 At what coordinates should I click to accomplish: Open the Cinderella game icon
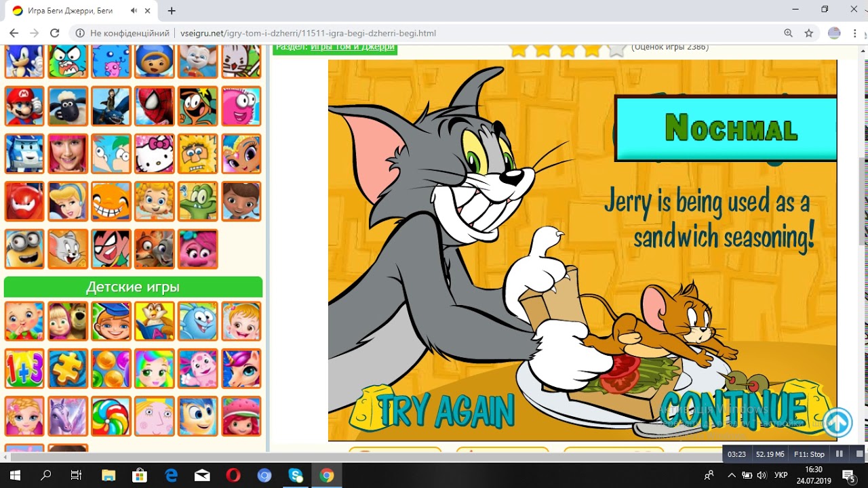(x=68, y=201)
